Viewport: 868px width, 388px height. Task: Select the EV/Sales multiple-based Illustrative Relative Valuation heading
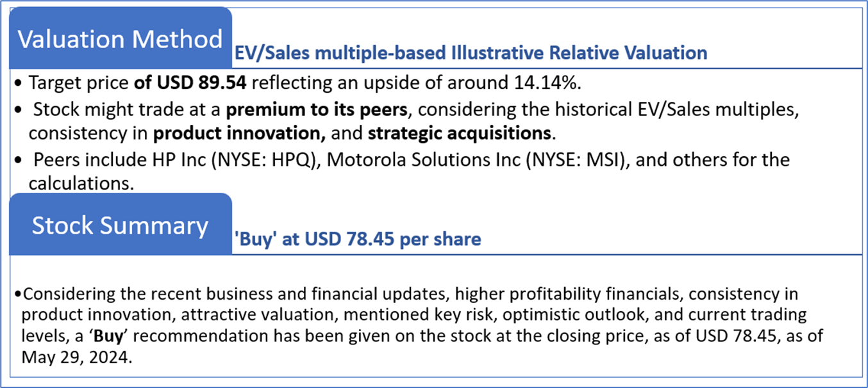[x=470, y=53]
